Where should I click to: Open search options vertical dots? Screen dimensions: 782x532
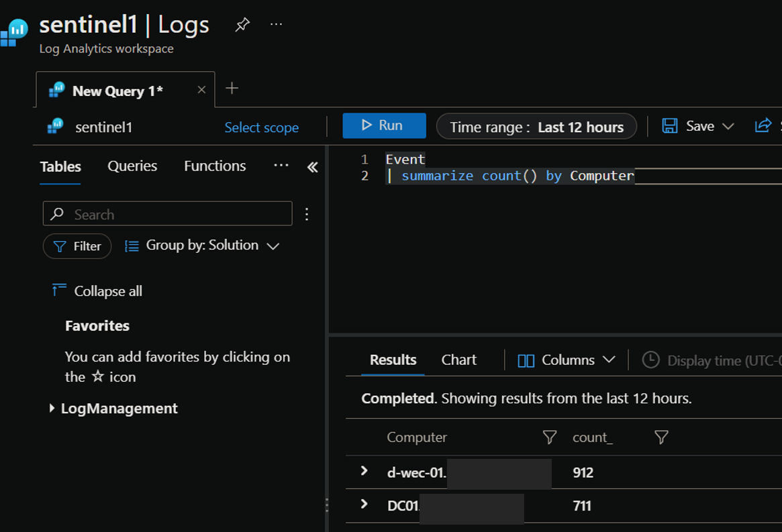click(307, 215)
